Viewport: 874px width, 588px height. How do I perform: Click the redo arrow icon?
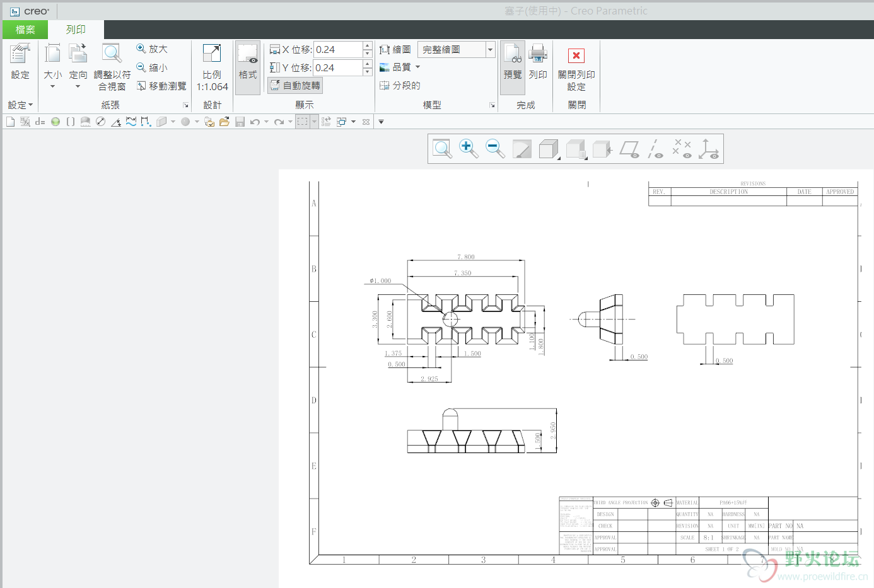click(279, 122)
